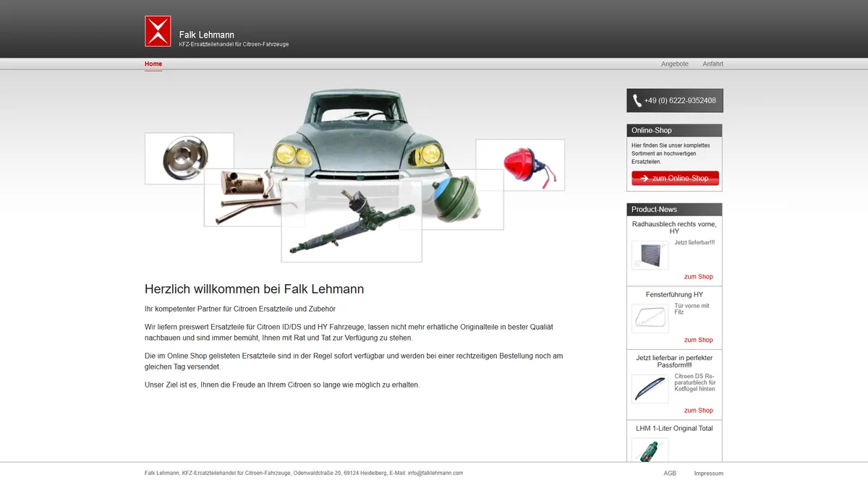Open the Angebote menu item
868x488 pixels.
[x=675, y=64]
